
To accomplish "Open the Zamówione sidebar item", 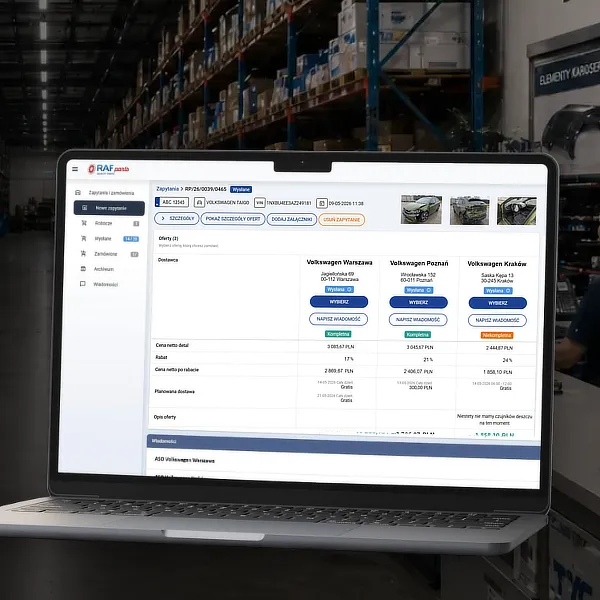I will pos(108,254).
